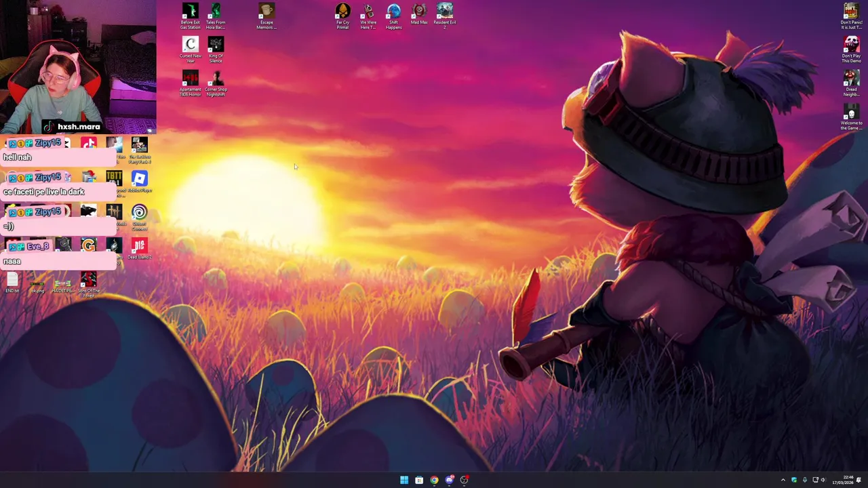Viewport: 868px width, 488px height.
Task: Select the Far Cry Primal shortcut
Action: click(342, 16)
